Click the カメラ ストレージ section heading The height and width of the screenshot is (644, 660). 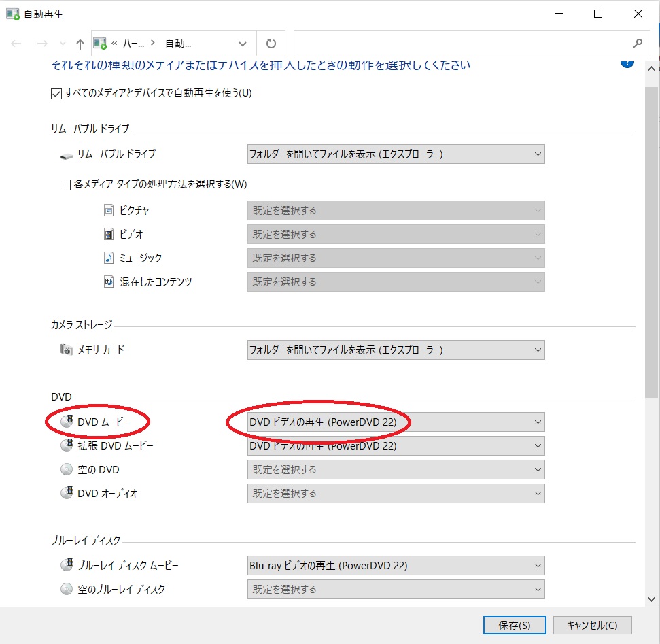[x=82, y=325]
